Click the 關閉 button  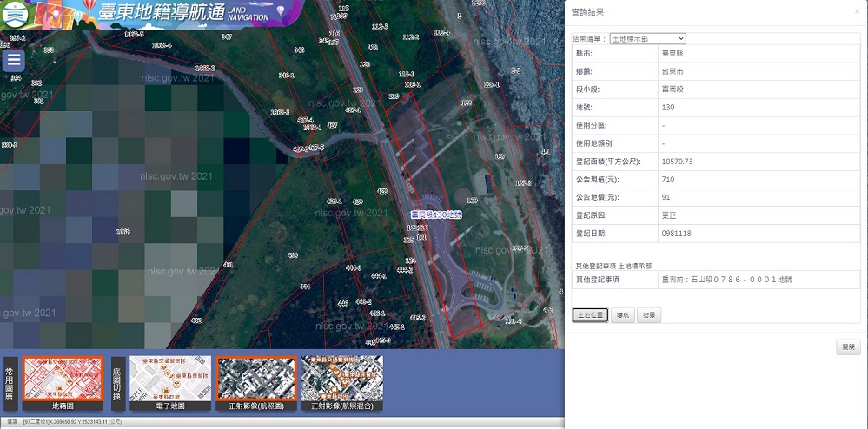(848, 347)
